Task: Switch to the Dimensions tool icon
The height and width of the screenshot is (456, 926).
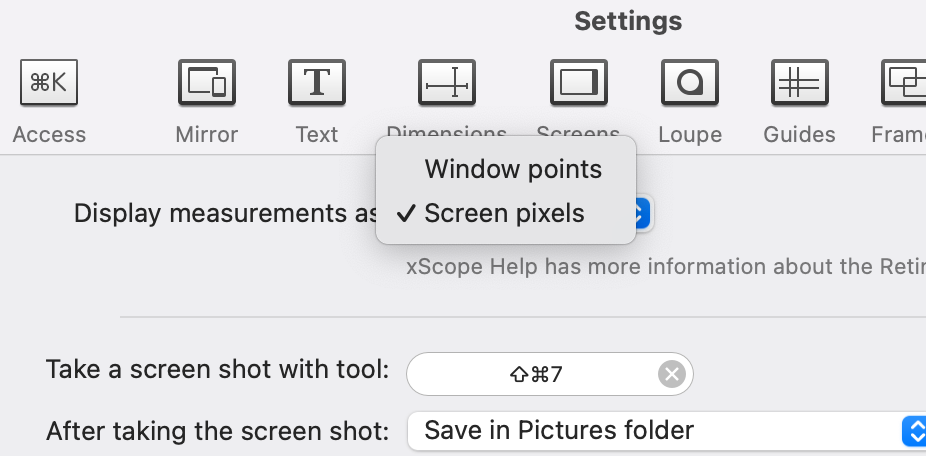Action: coord(446,82)
